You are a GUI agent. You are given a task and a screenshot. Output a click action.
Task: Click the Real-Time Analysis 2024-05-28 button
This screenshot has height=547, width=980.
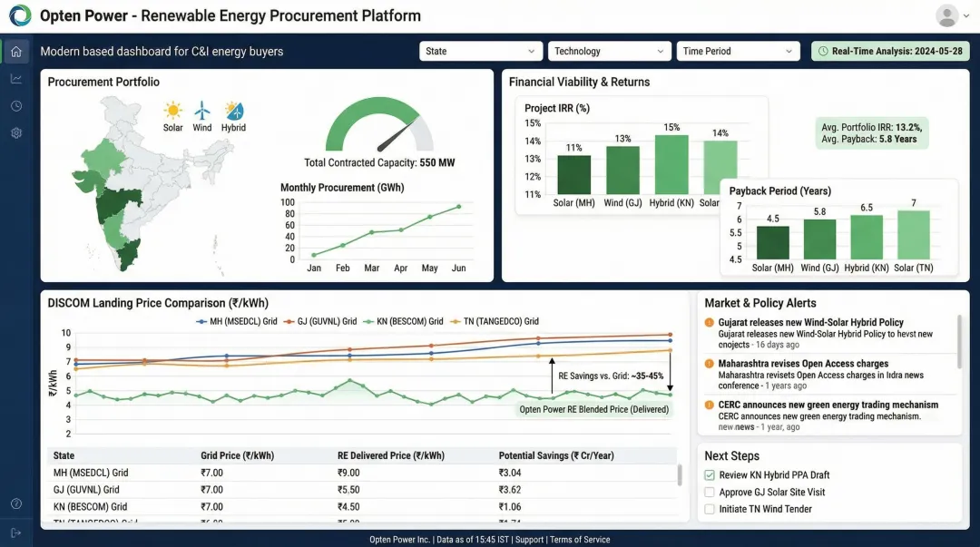click(x=890, y=51)
